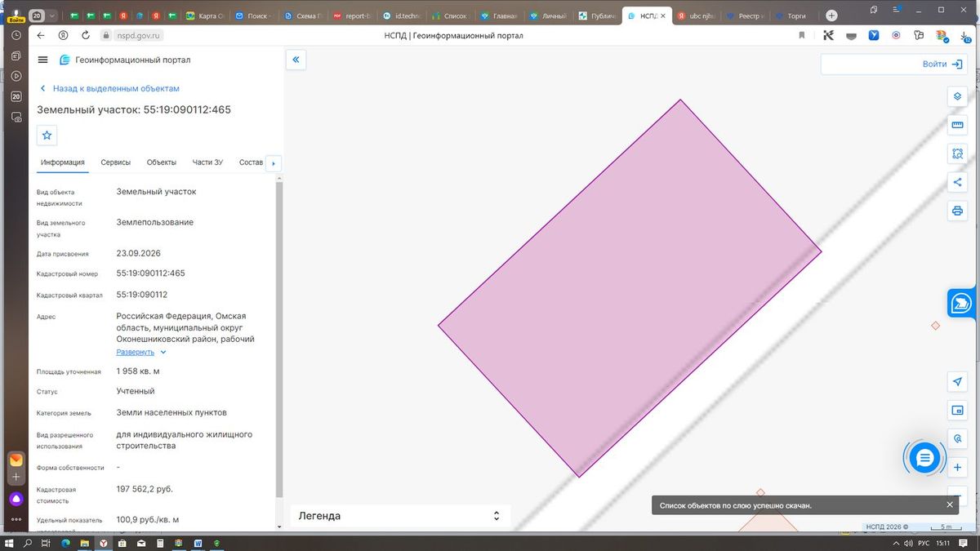The width and height of the screenshot is (980, 551).
Task: Select the area search tool
Action: 957,153
